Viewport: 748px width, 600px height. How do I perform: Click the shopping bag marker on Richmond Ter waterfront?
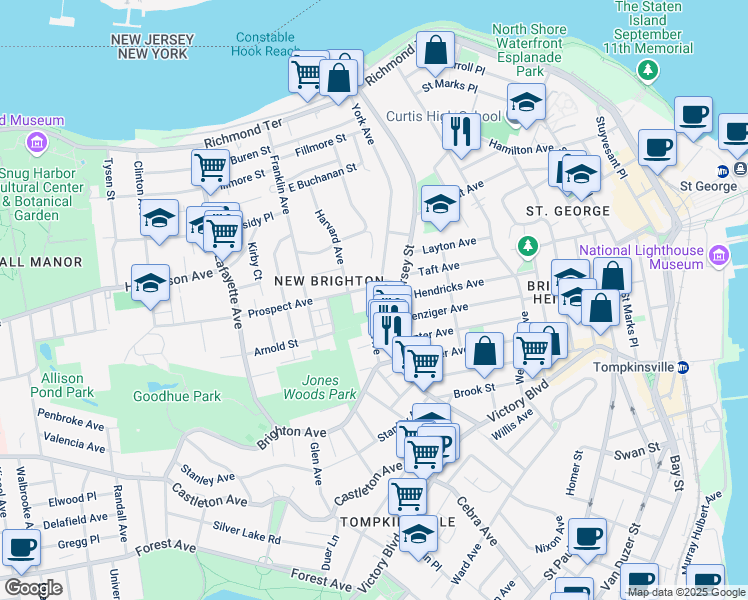[x=338, y=79]
